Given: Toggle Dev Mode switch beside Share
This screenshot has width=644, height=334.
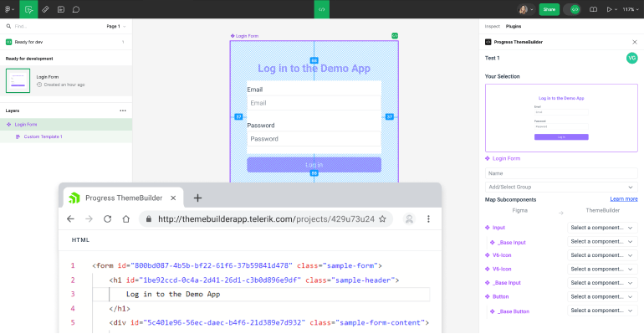Looking at the screenshot, I should (x=572, y=9).
